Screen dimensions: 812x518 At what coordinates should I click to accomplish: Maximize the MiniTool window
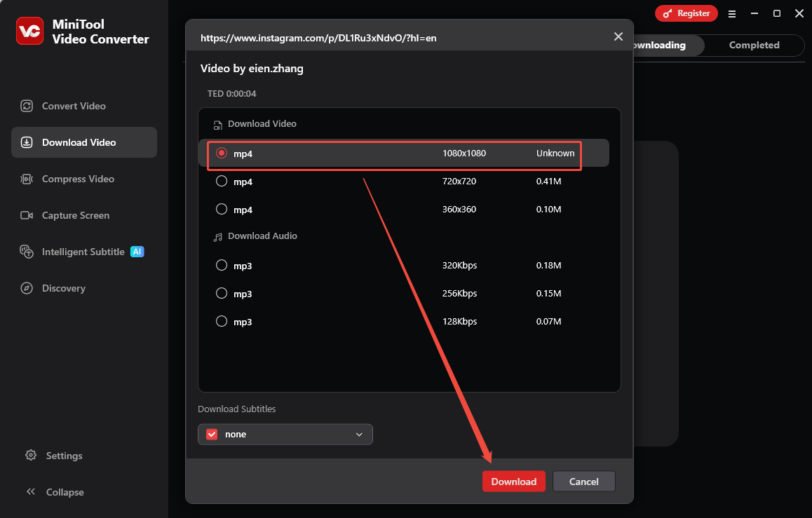(x=777, y=13)
